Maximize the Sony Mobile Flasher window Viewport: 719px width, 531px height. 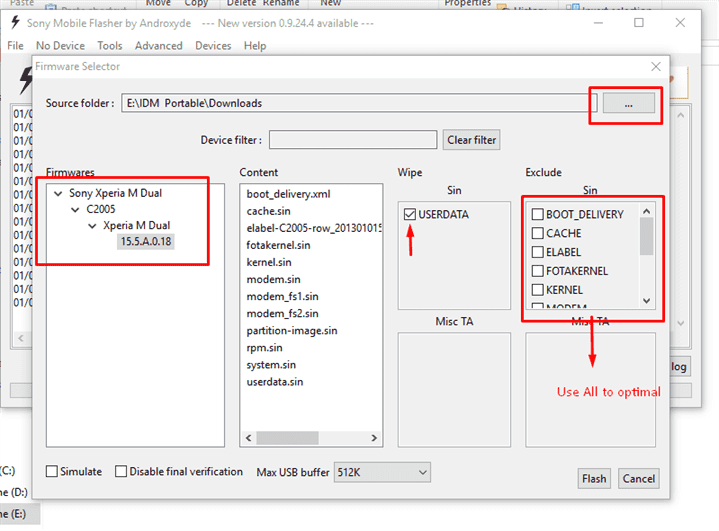[x=639, y=22]
